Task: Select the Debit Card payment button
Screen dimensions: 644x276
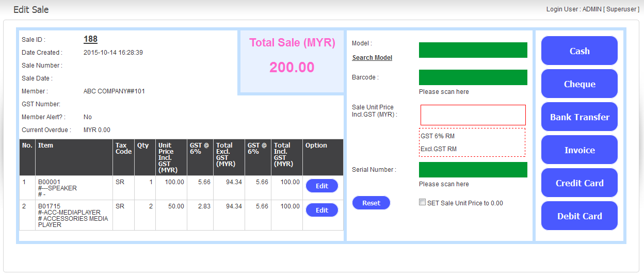Action: click(x=579, y=216)
